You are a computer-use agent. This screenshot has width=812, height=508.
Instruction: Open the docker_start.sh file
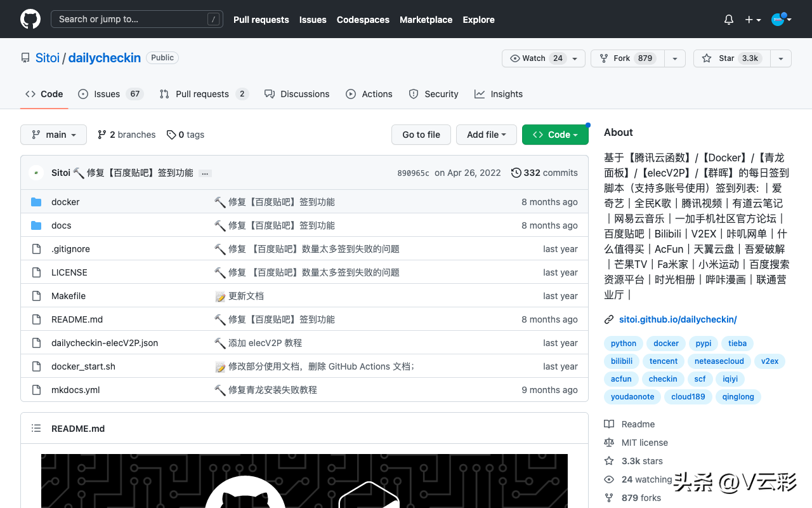83,366
